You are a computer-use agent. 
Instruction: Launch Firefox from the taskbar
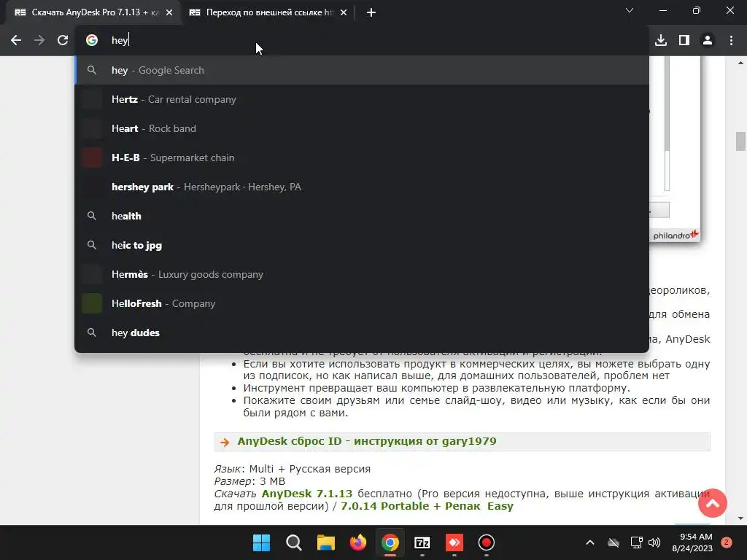357,542
